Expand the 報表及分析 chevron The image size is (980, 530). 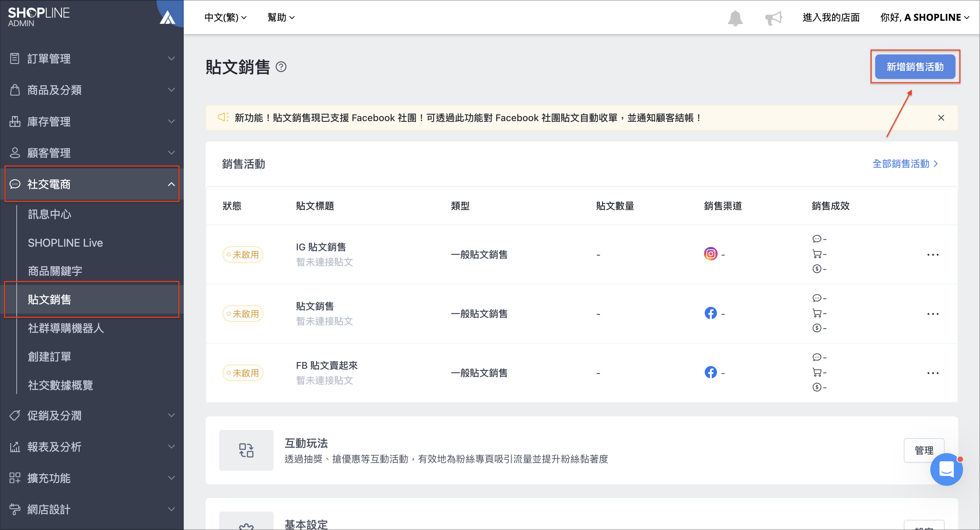[171, 447]
